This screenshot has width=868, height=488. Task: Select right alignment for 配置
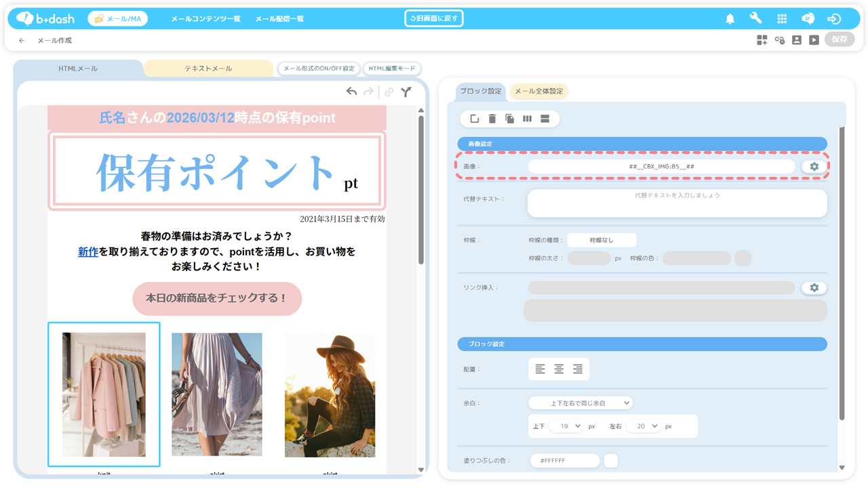578,369
